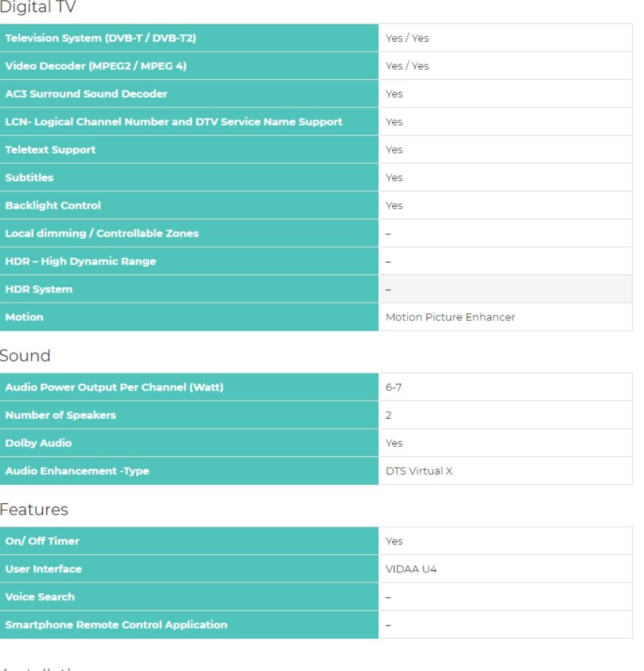Select 'Smartphone Remote Control Application' label

[x=116, y=625]
